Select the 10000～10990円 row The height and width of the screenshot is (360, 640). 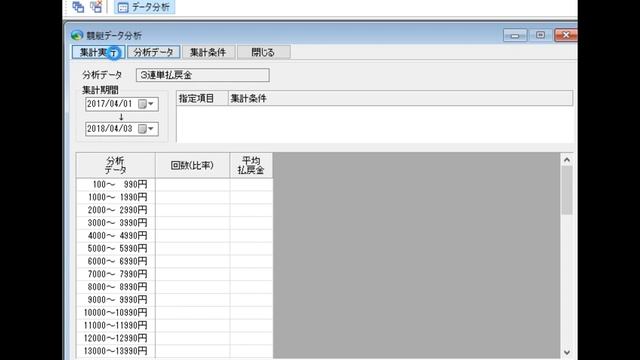(x=174, y=312)
